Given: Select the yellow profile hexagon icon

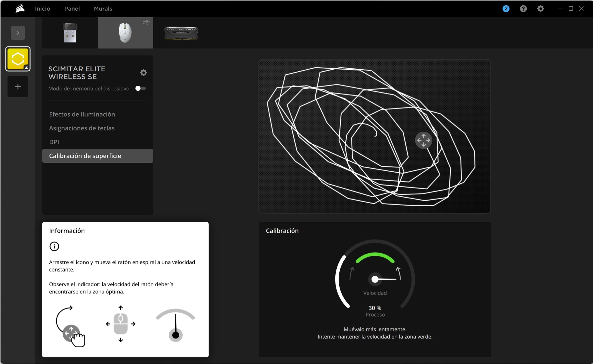Looking at the screenshot, I should pos(18,58).
